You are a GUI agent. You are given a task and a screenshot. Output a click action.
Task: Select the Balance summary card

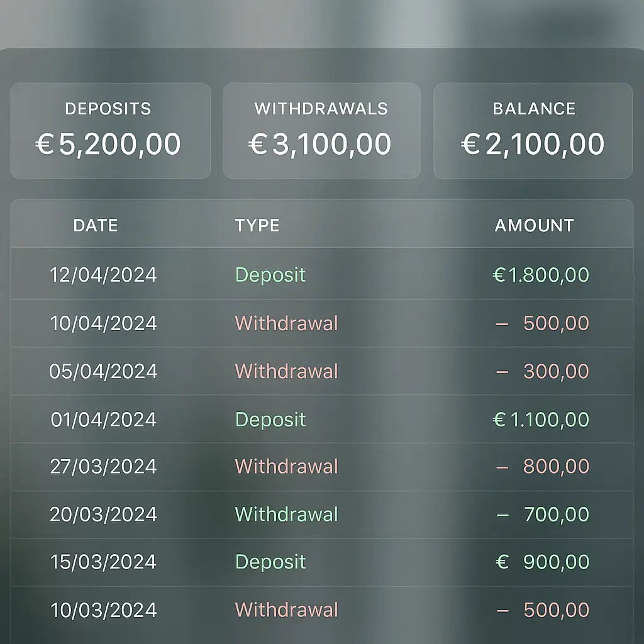[x=533, y=131]
